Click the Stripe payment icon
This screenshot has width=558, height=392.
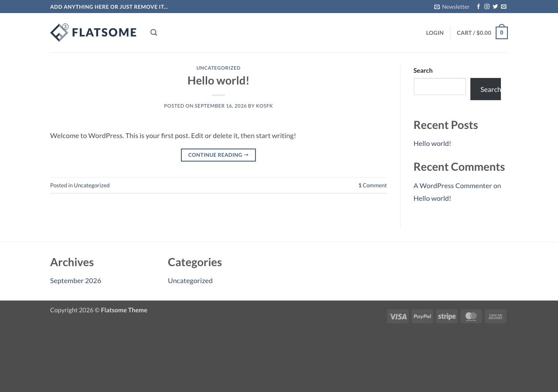pyautogui.click(x=447, y=316)
